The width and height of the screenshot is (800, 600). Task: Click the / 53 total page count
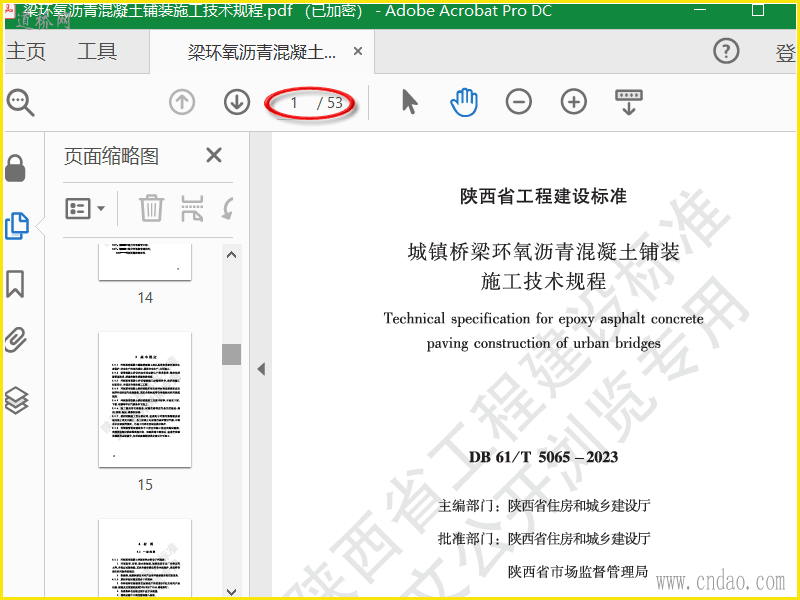click(330, 103)
